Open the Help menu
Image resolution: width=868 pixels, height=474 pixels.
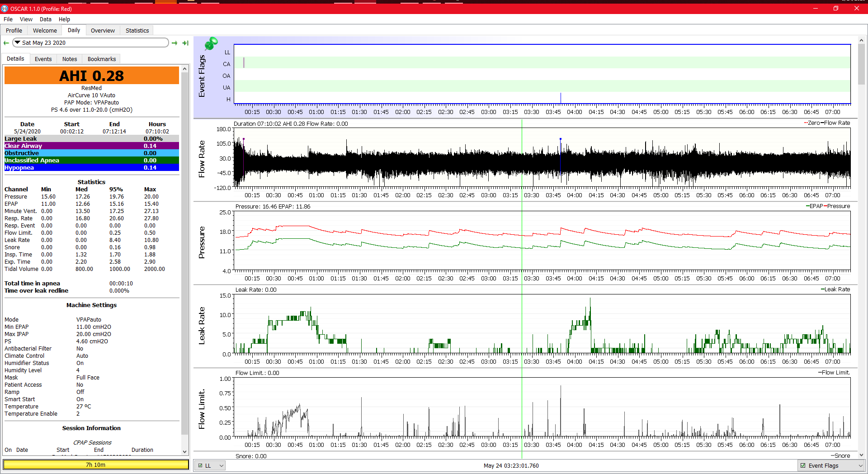[64, 19]
